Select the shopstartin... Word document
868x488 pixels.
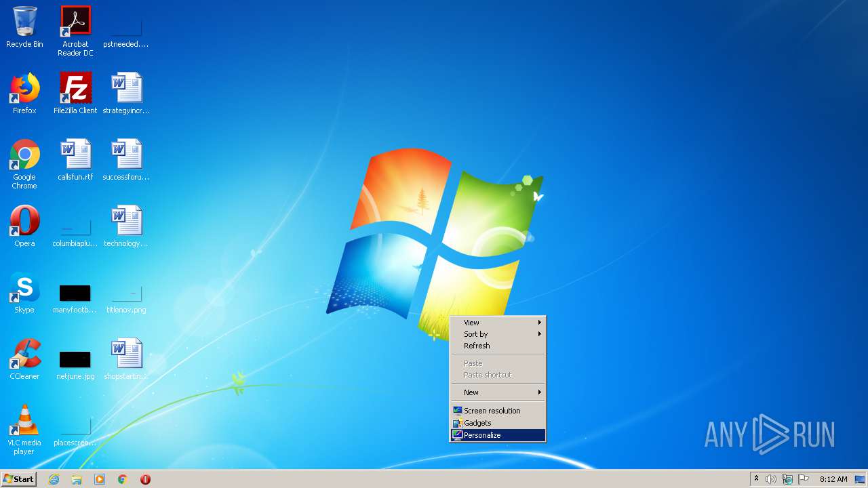(x=126, y=359)
